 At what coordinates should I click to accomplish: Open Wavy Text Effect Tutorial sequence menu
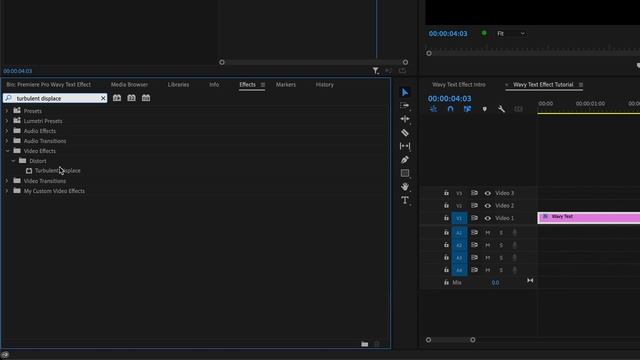pos(581,85)
